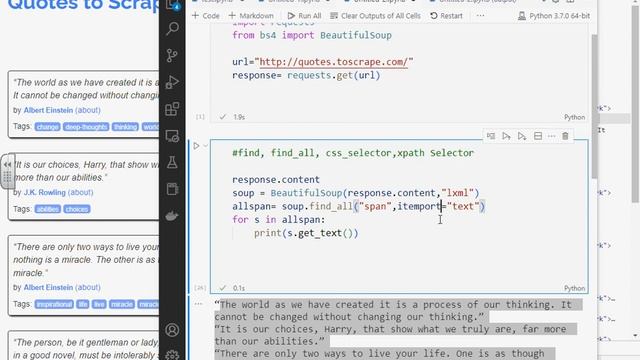Split the cell from cell toolbar

tap(538, 136)
